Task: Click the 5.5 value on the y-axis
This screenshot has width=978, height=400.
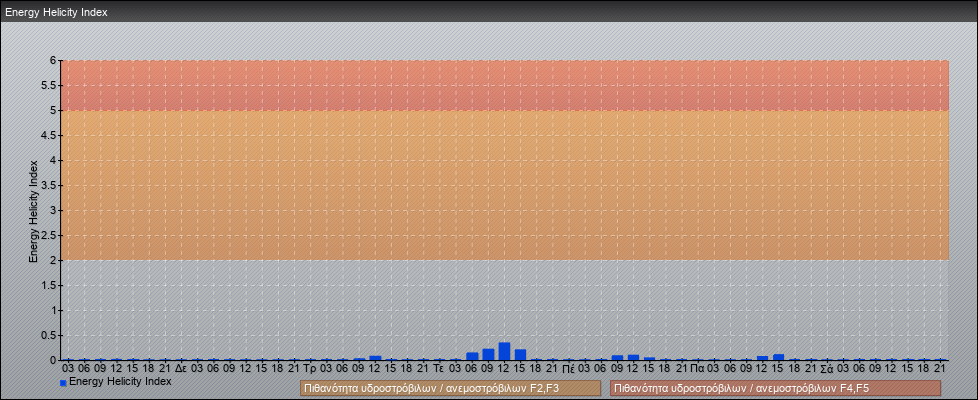Action: tap(49, 85)
